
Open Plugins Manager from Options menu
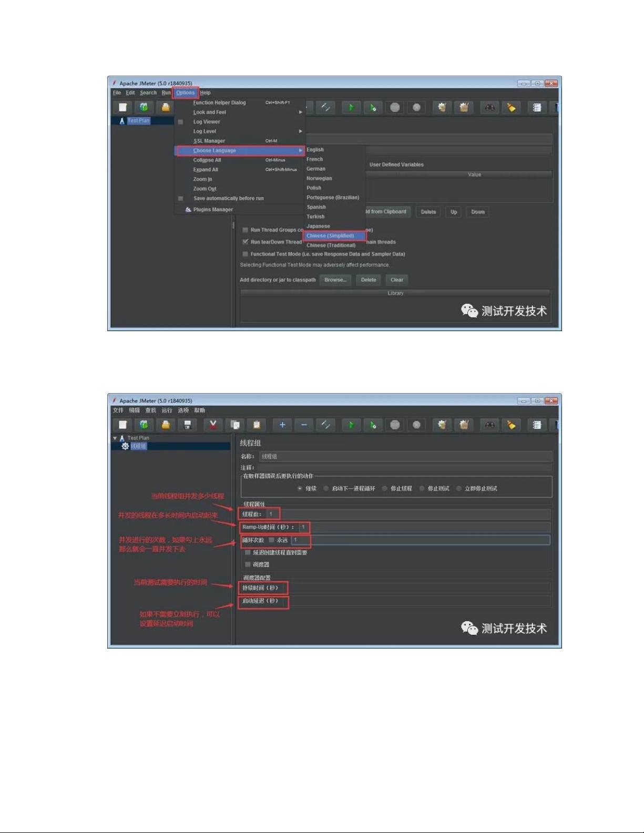pos(240,209)
